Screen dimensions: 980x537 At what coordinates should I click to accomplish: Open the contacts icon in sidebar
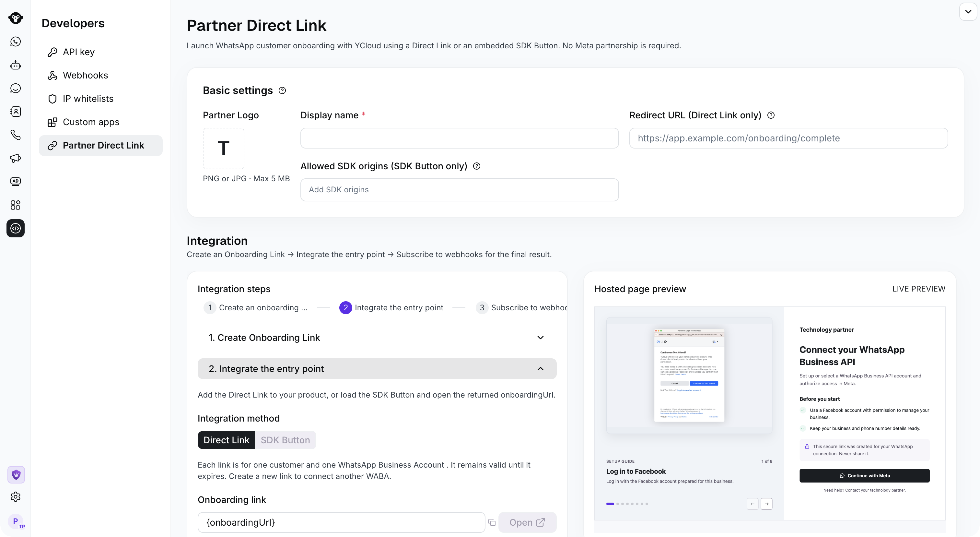15,112
